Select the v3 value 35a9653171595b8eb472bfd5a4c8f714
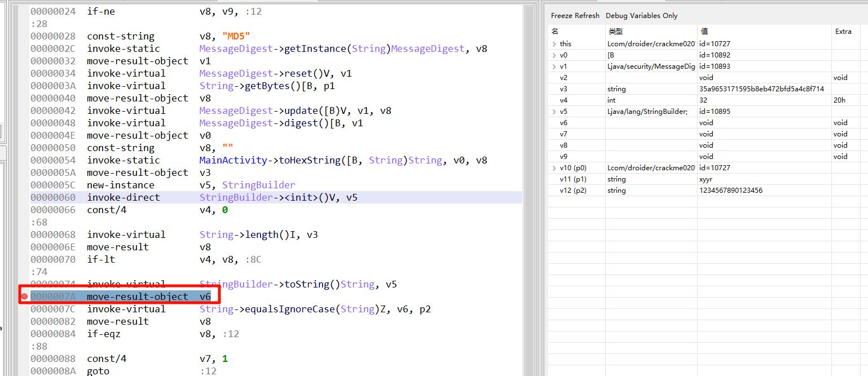The height and width of the screenshot is (376, 868). click(x=761, y=89)
